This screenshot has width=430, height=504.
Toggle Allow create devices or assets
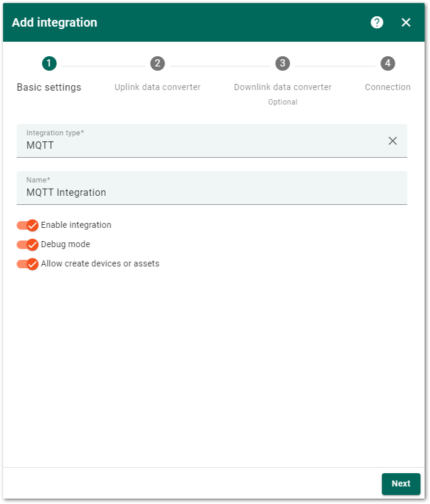click(28, 264)
